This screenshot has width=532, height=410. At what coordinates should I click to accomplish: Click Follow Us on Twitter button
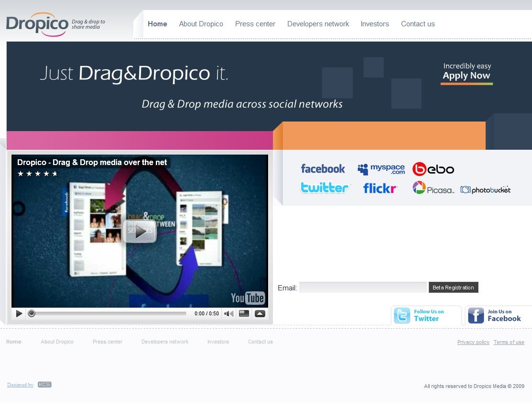pyautogui.click(x=426, y=316)
